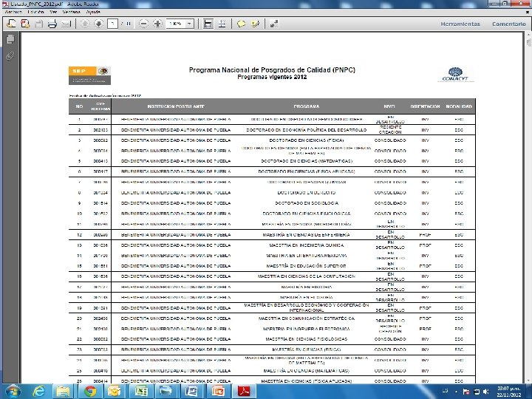The image size is (532, 399).
Task: Click Maestría en Ciencias de la Computación
Action: click(307, 276)
